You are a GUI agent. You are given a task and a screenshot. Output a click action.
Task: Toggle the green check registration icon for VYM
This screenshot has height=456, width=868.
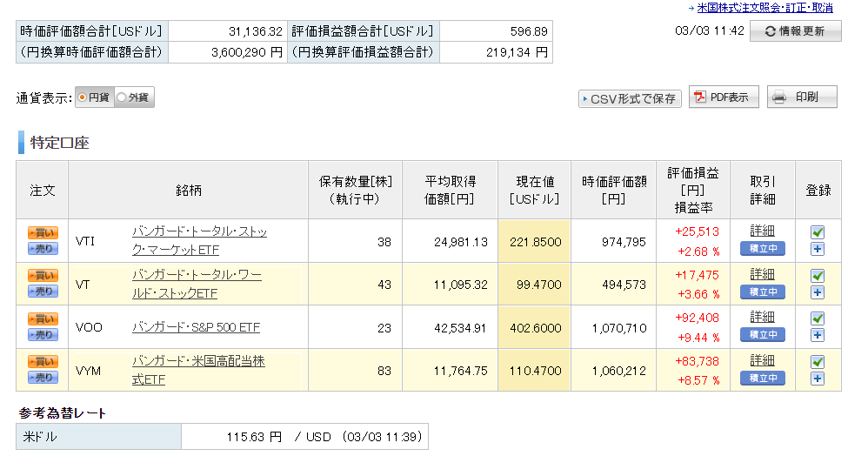pos(818,362)
